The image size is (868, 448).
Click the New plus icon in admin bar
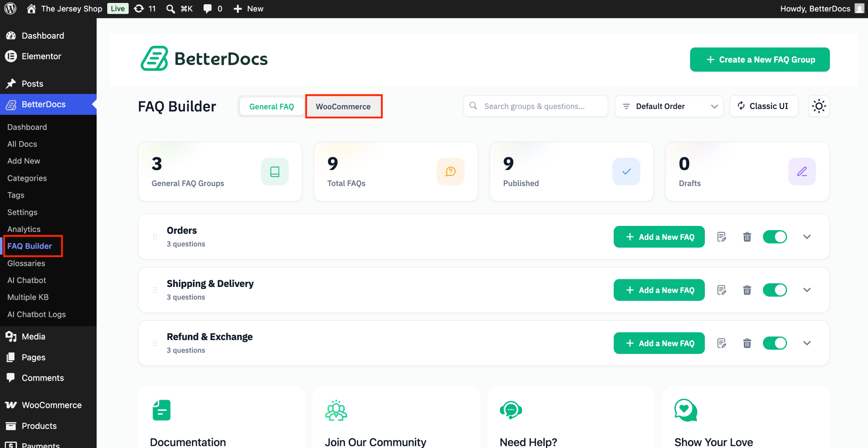[238, 9]
